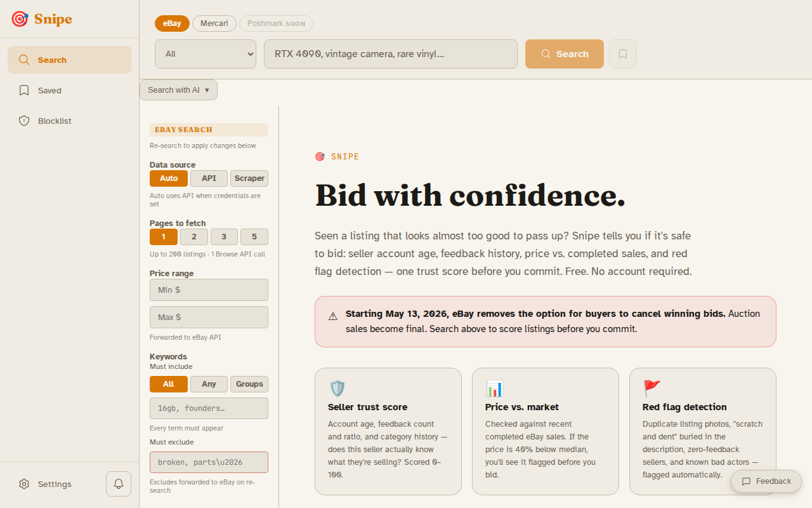
Task: Click the bookmark icon beside Saved
Action: pyautogui.click(x=24, y=90)
